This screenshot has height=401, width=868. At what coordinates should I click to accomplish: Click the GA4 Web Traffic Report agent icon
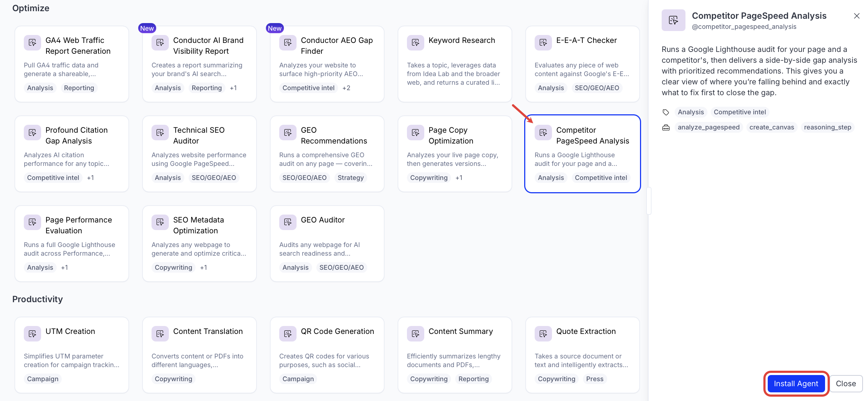pyautogui.click(x=32, y=43)
